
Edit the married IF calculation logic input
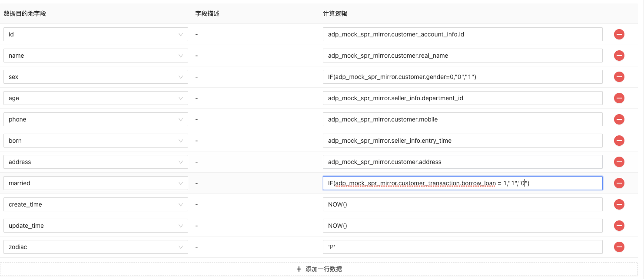pos(462,183)
